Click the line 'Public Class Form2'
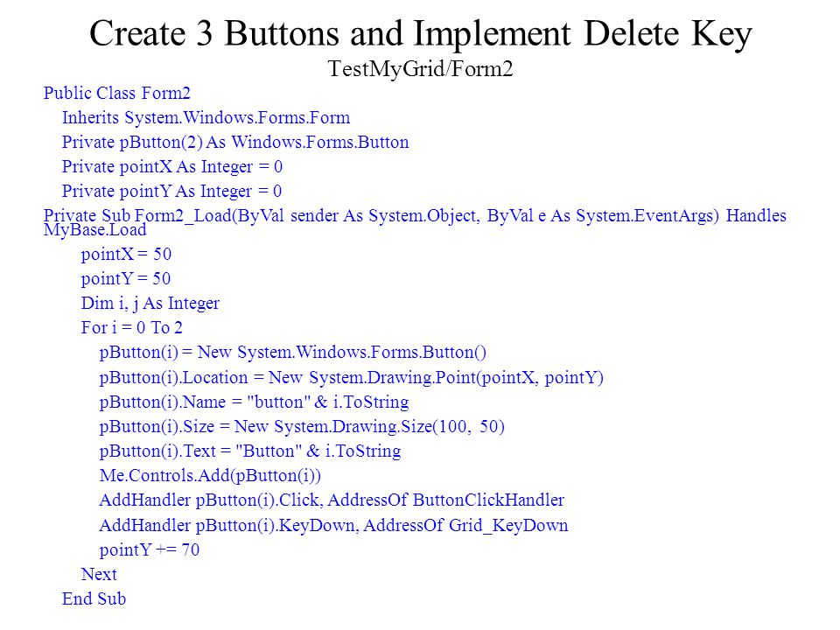The image size is (840, 630). [x=116, y=94]
